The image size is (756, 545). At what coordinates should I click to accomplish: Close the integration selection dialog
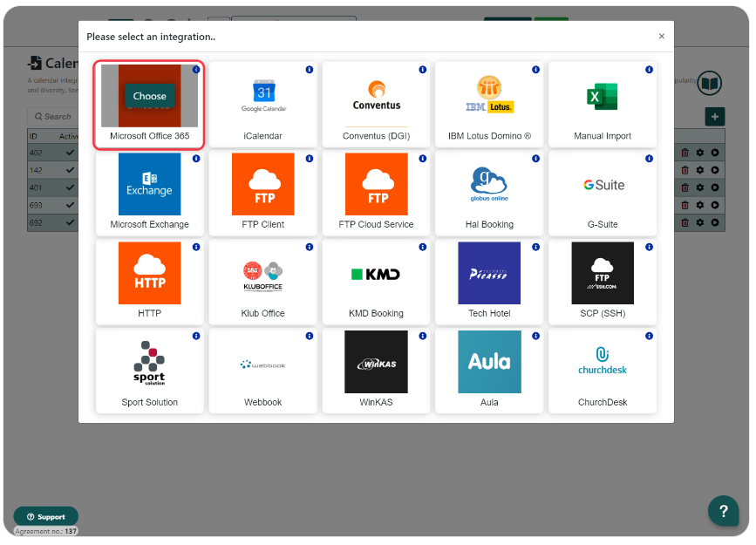click(661, 36)
